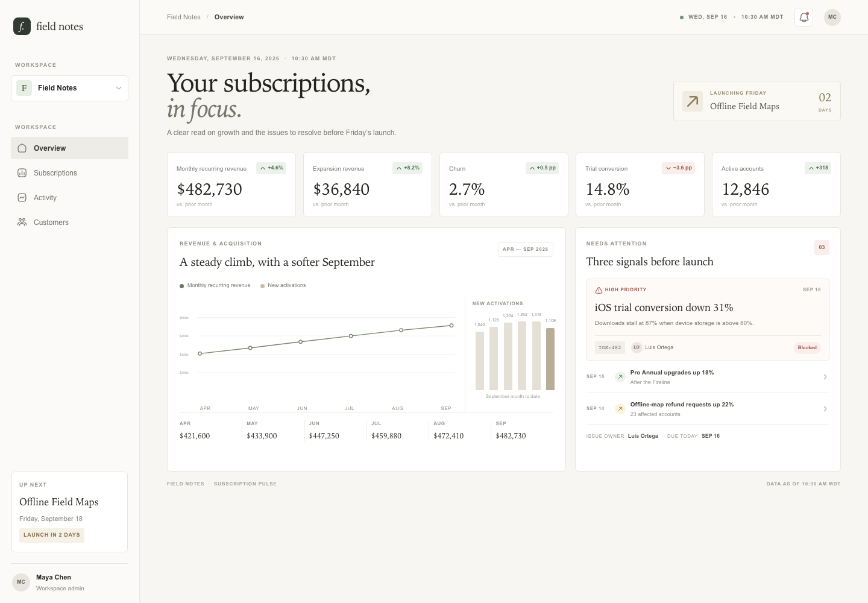The image size is (868, 603).
Task: Click the MAY $433,900 table value
Action: pos(262,436)
